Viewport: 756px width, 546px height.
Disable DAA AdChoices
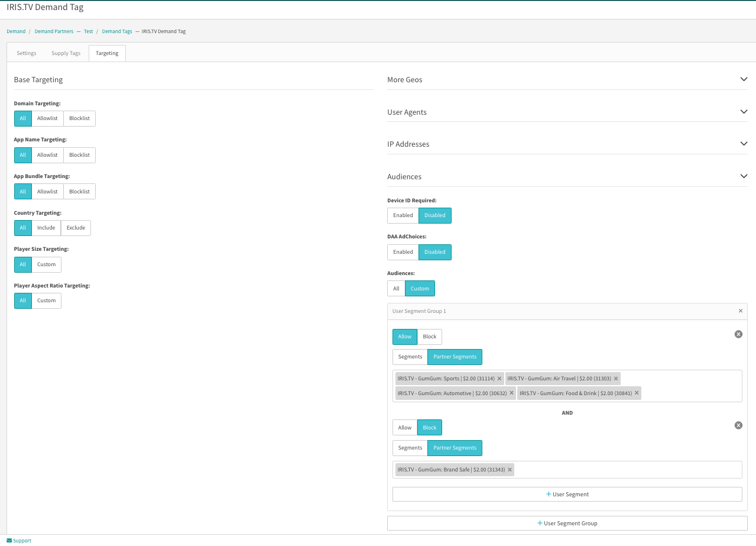point(435,252)
